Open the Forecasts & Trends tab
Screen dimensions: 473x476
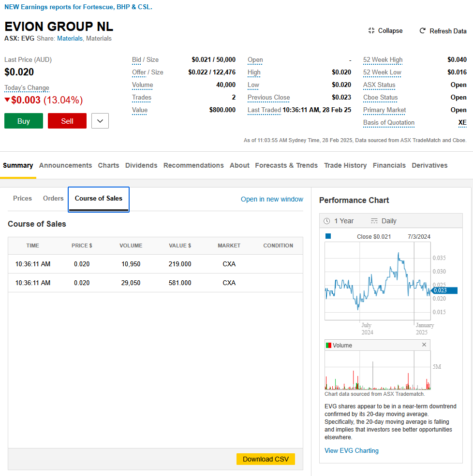click(x=286, y=165)
